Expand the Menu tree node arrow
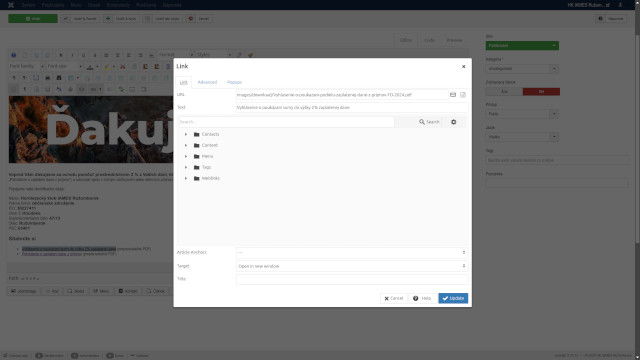This screenshot has height=360, width=640. (x=186, y=156)
